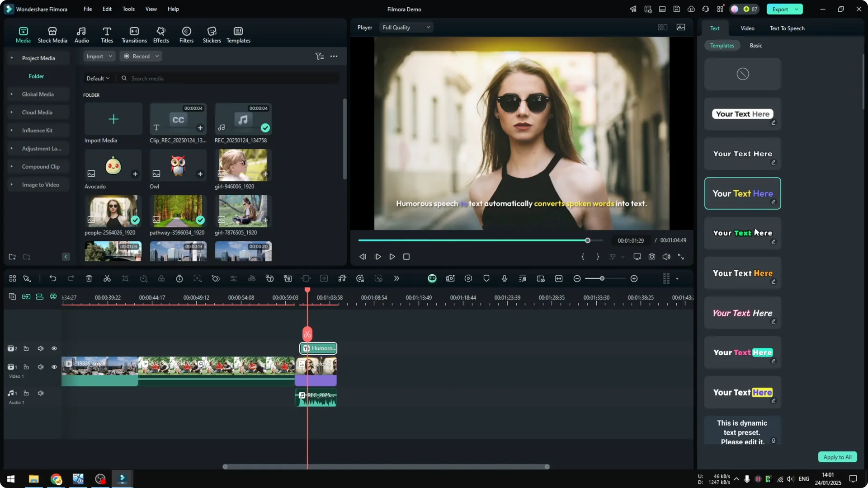Mute video track 2 audio
This screenshot has width=868, height=488.
pyautogui.click(x=41, y=348)
